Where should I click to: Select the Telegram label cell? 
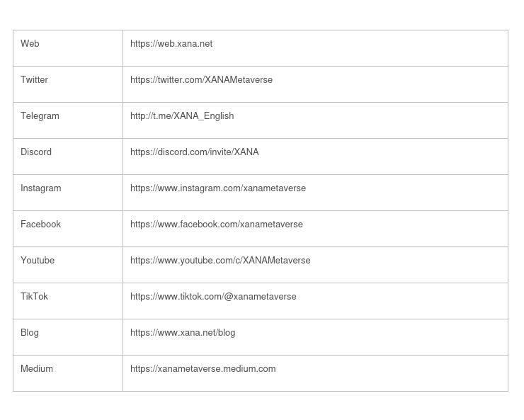[40, 116]
